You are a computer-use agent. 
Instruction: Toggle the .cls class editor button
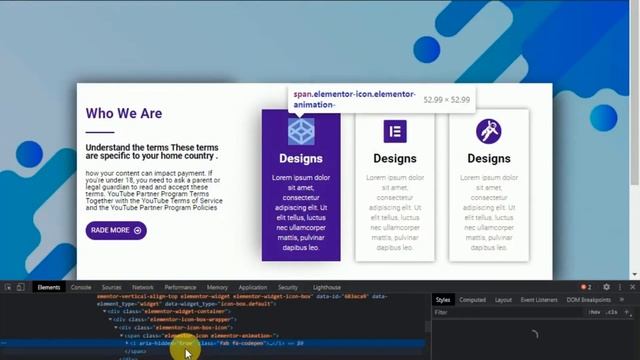(612, 312)
